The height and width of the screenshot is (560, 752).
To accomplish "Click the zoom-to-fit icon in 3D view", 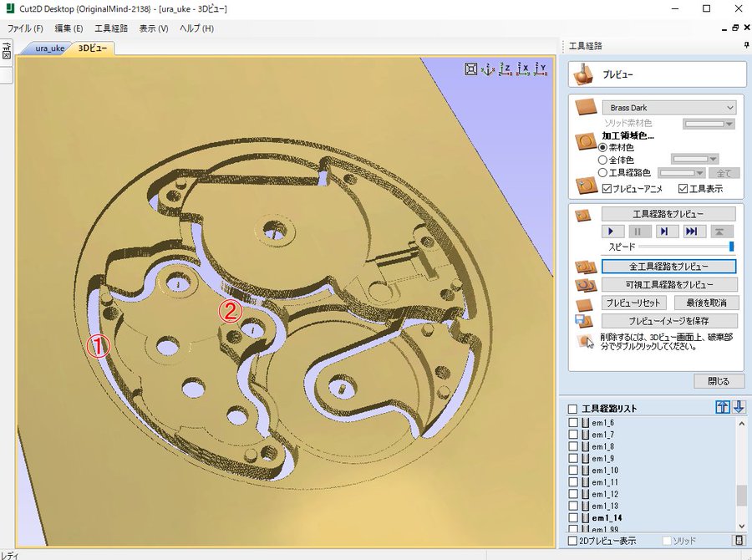I will [x=471, y=69].
